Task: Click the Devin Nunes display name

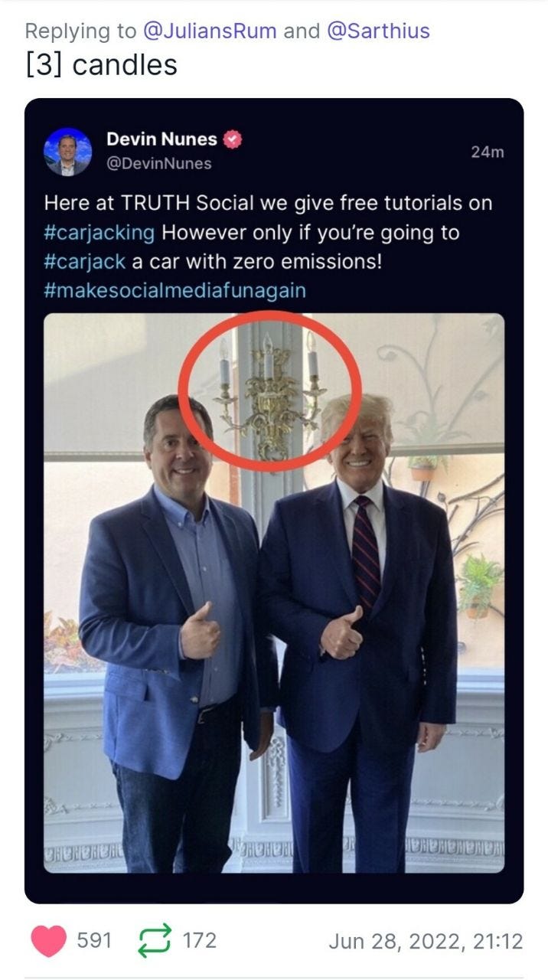Action: pyautogui.click(x=161, y=139)
